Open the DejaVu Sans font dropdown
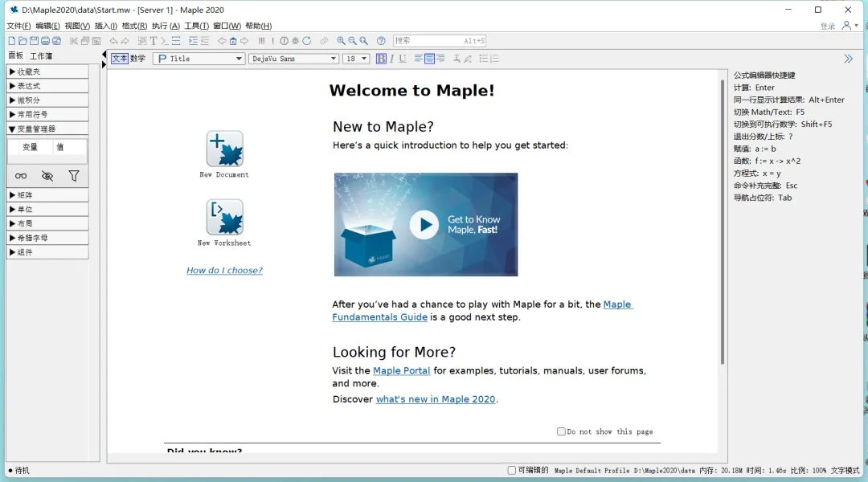This screenshot has height=482, width=868. pos(293,59)
